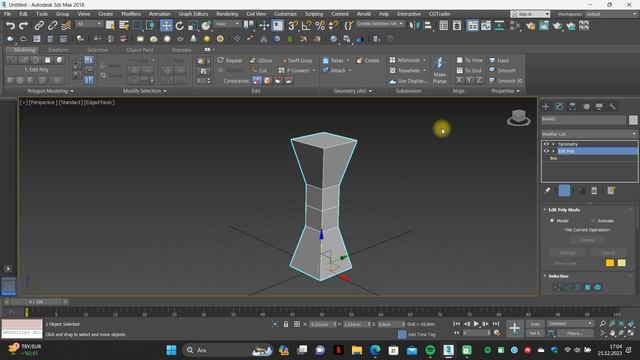
Task: Toggle the Percent Snap icon
Action: 320,26
